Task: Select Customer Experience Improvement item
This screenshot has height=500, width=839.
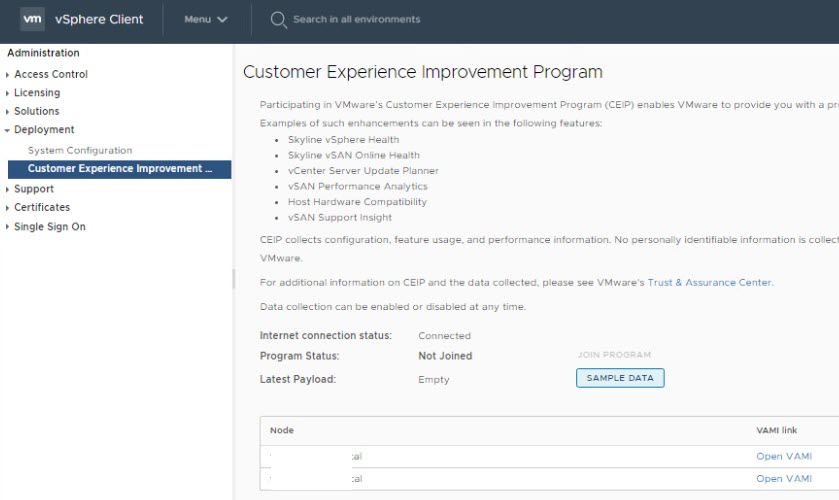Action: [x=119, y=169]
